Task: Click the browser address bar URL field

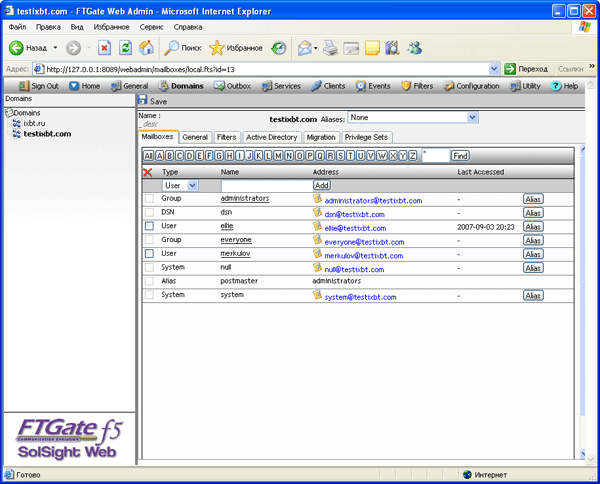Action: pos(261,69)
